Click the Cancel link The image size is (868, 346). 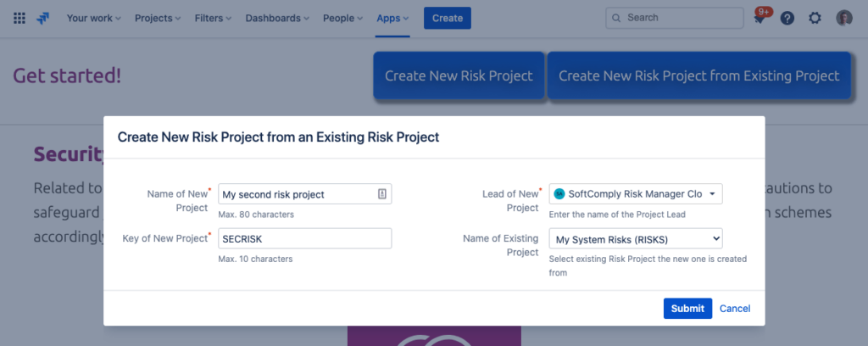pos(735,309)
